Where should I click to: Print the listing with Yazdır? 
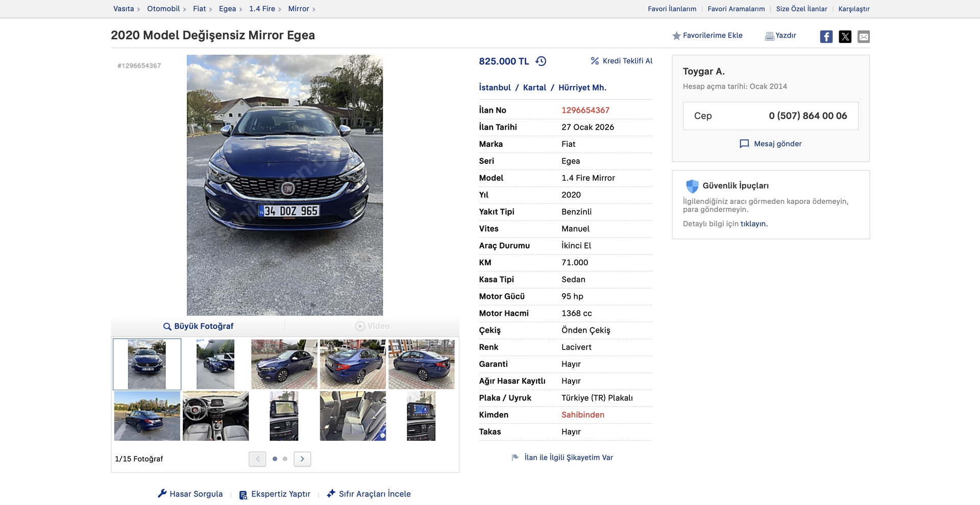click(780, 36)
